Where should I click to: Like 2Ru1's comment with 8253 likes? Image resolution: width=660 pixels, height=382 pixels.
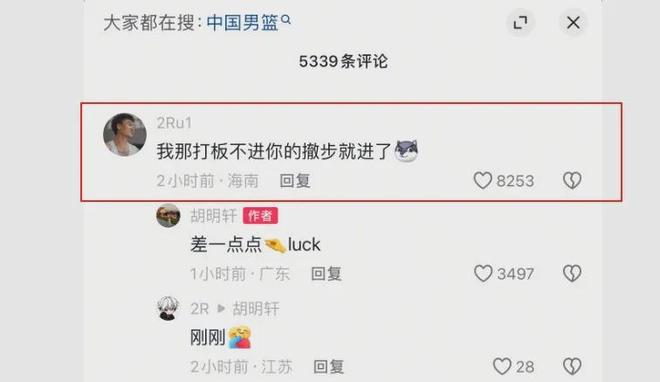point(483,180)
